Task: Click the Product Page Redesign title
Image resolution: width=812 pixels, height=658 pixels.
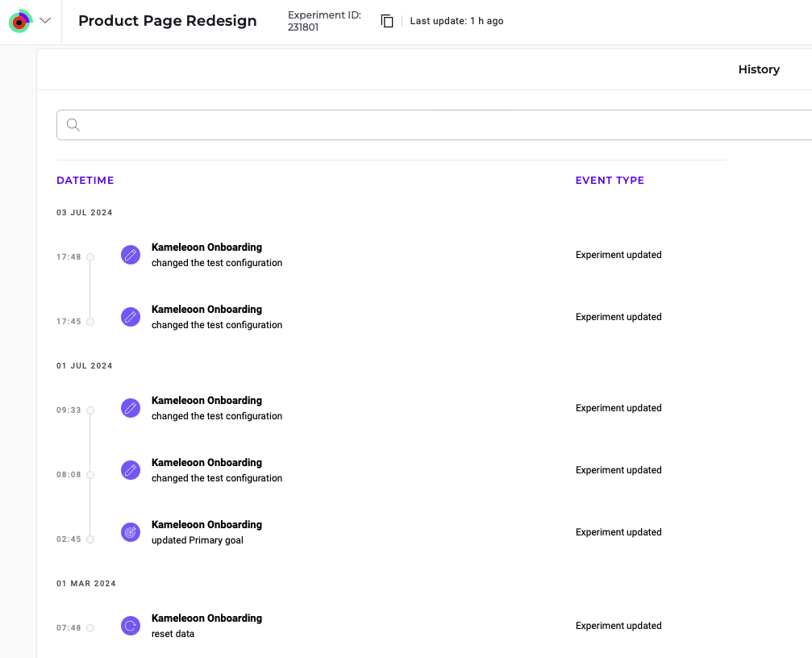Action: pos(167,21)
